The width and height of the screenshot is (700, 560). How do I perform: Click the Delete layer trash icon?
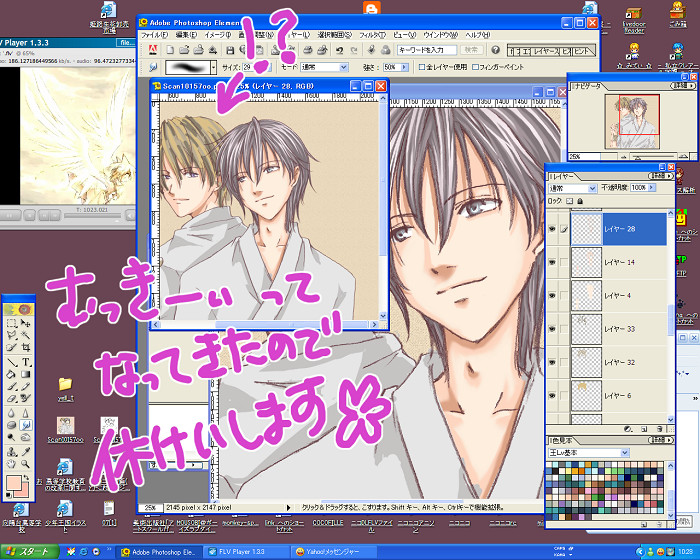click(659, 429)
